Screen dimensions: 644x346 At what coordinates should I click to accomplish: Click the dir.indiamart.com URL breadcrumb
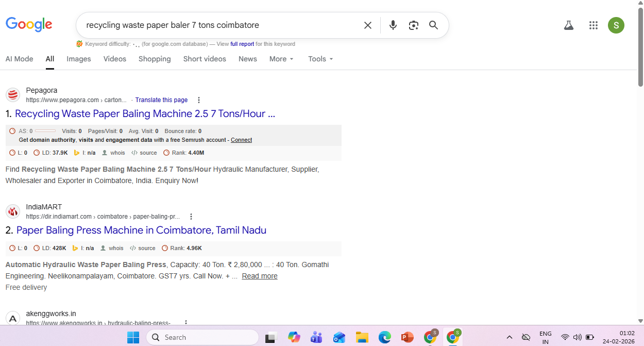(103, 217)
